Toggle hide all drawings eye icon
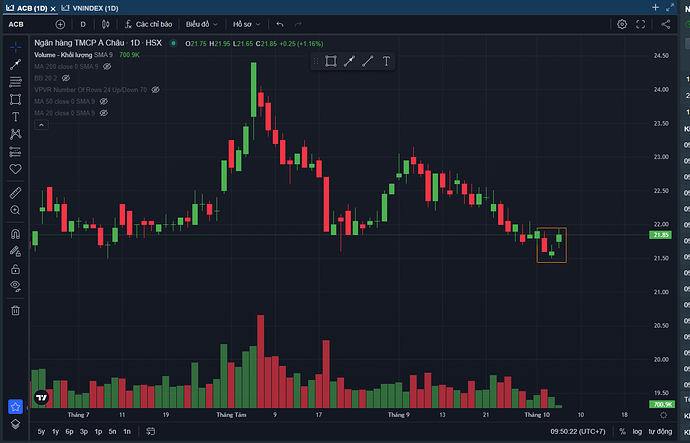 click(15, 286)
